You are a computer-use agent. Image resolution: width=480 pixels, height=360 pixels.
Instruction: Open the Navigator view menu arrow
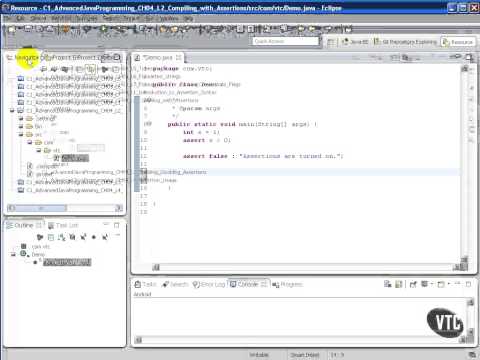click(x=115, y=69)
